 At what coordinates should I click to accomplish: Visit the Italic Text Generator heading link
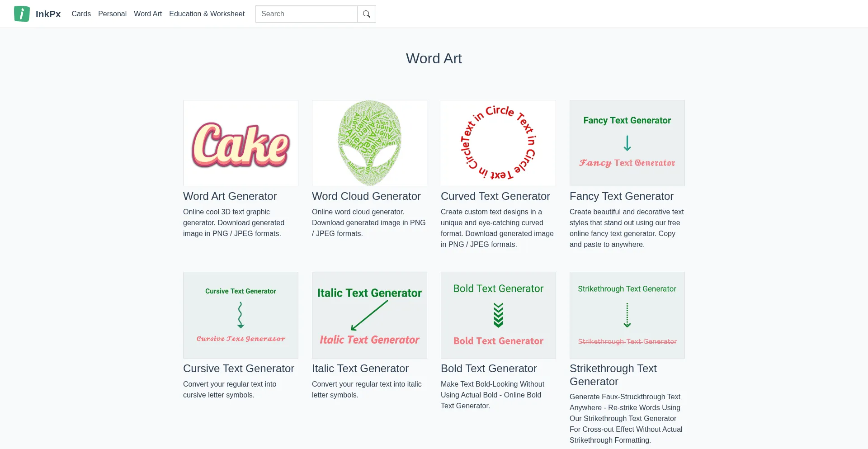(x=360, y=369)
